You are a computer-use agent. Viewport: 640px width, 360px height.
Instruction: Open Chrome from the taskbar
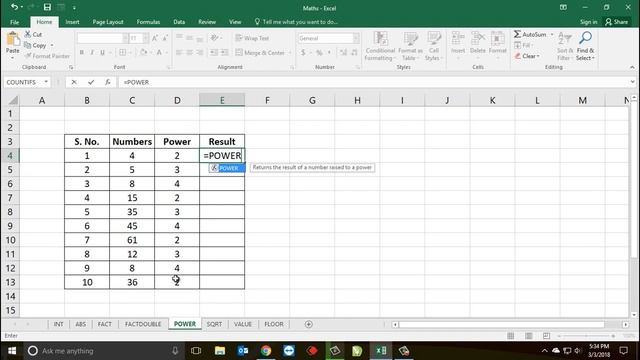point(266,351)
